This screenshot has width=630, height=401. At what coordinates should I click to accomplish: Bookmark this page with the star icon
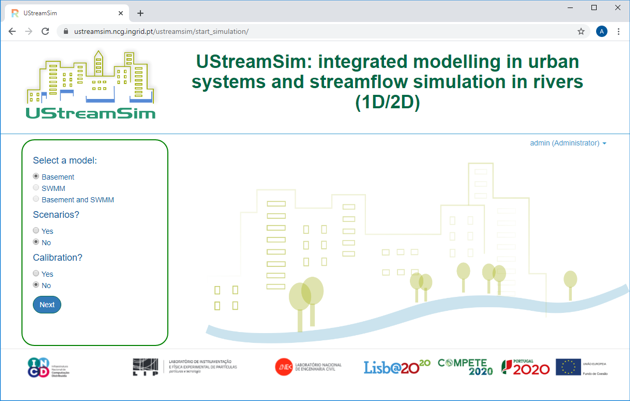click(581, 31)
